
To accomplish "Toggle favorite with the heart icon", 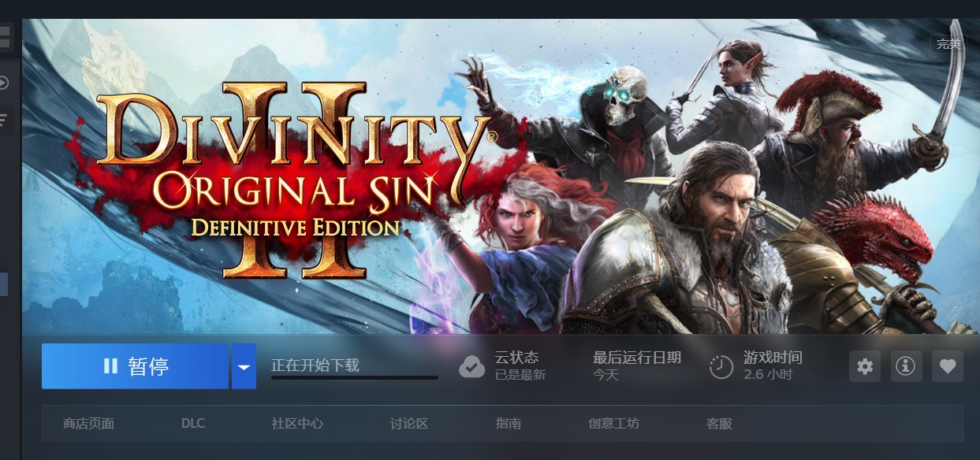I will (x=948, y=366).
